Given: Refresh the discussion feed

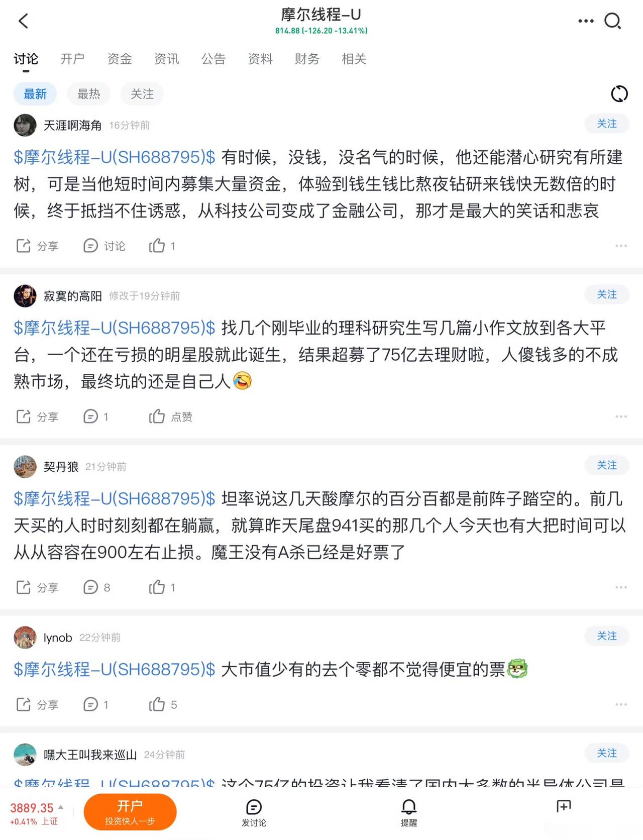Looking at the screenshot, I should 619,94.
